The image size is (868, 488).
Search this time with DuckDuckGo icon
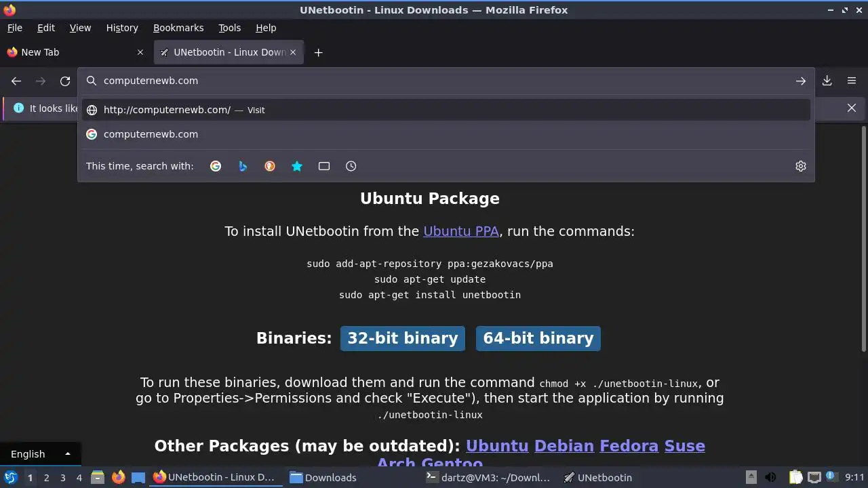pos(270,166)
